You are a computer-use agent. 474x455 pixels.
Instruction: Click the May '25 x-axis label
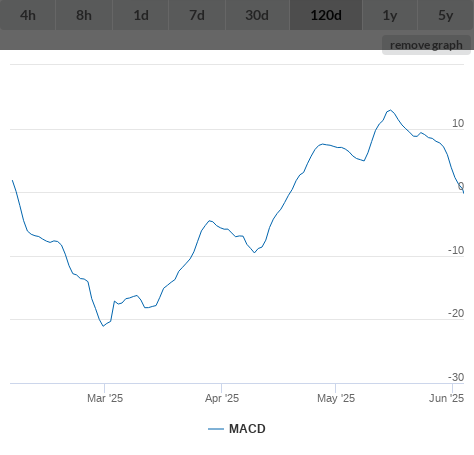[336, 398]
